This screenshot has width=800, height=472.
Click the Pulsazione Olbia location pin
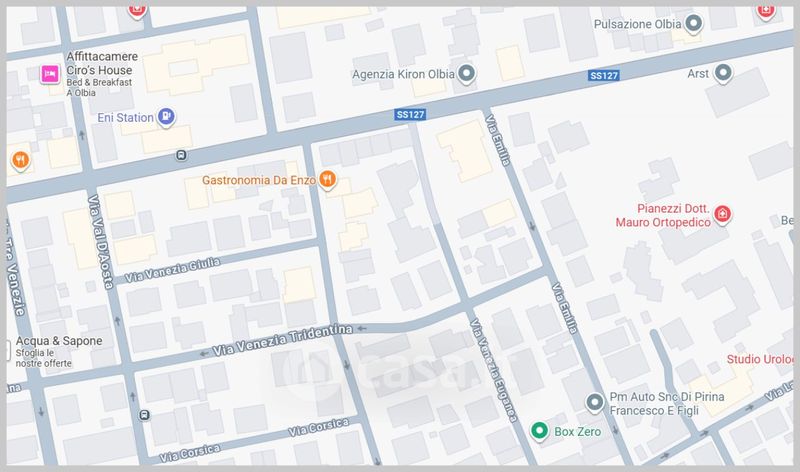[x=693, y=23]
